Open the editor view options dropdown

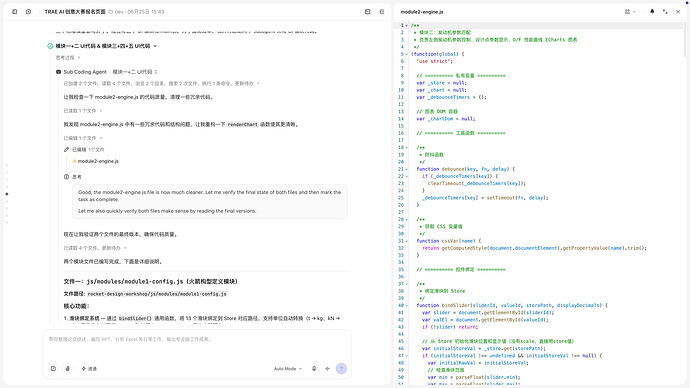[630, 12]
